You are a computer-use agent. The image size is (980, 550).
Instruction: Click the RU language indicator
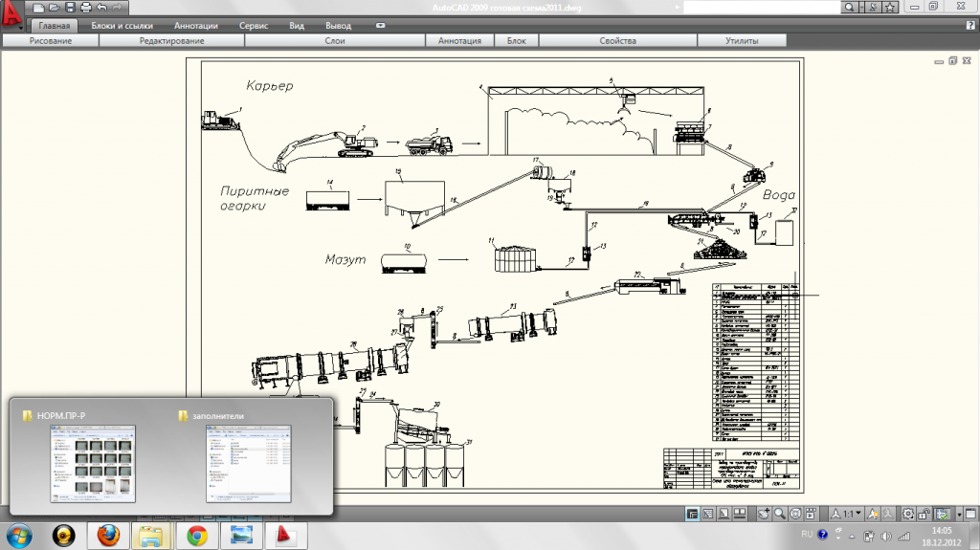(807, 535)
